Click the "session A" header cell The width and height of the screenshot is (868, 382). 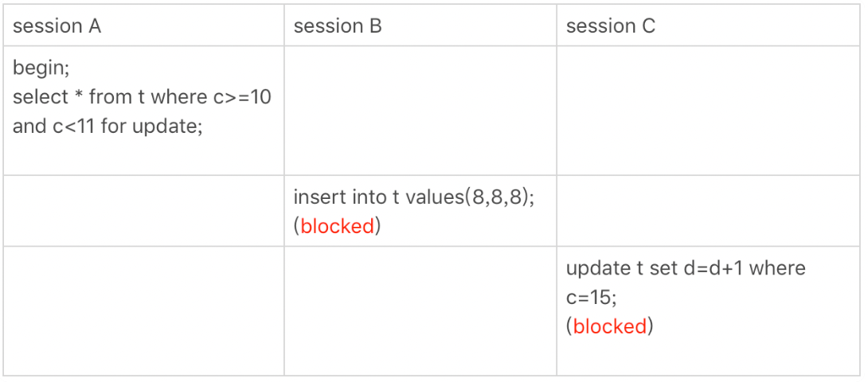coord(143,25)
